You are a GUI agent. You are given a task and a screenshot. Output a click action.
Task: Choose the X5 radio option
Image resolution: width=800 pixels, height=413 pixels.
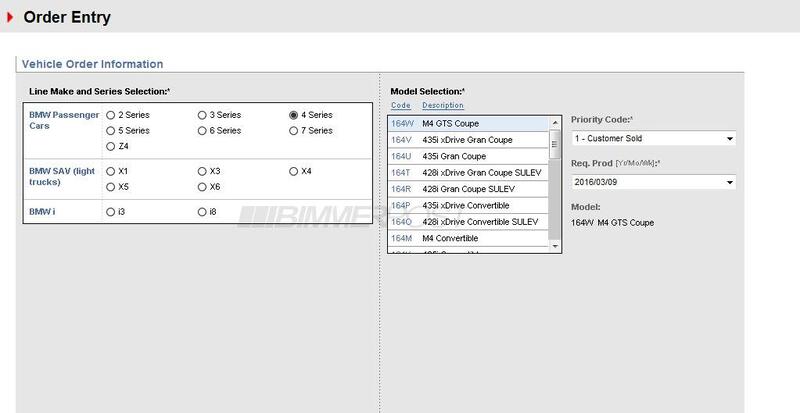[x=111, y=187]
